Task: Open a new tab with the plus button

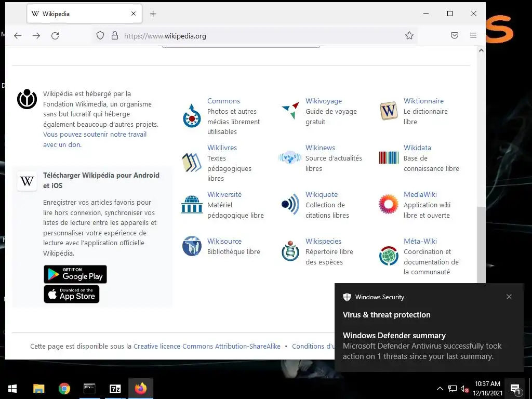Action: (153, 14)
